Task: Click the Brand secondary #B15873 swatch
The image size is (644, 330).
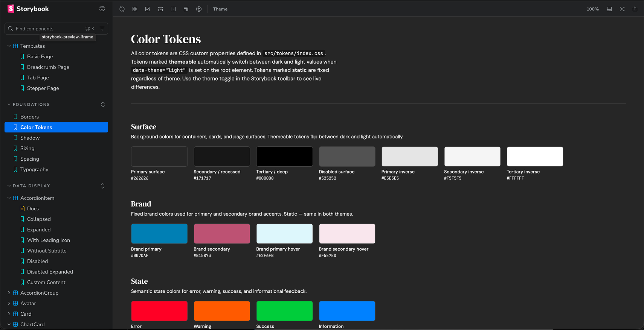Action: (x=222, y=234)
